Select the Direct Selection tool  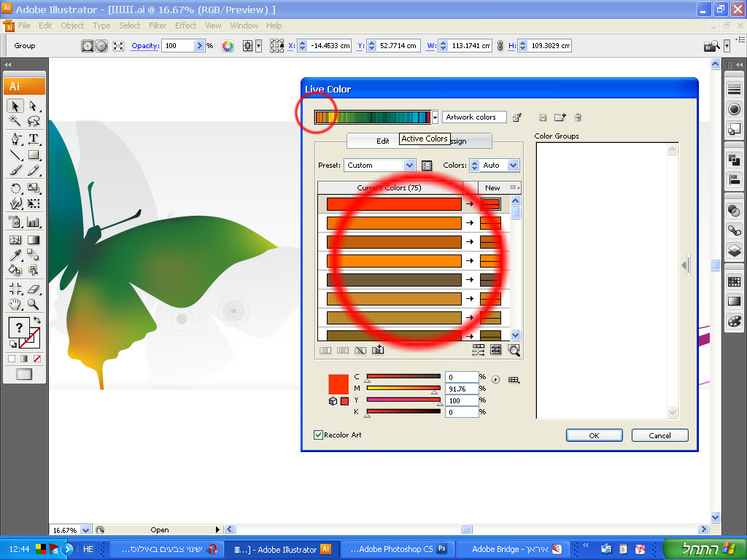(x=33, y=105)
